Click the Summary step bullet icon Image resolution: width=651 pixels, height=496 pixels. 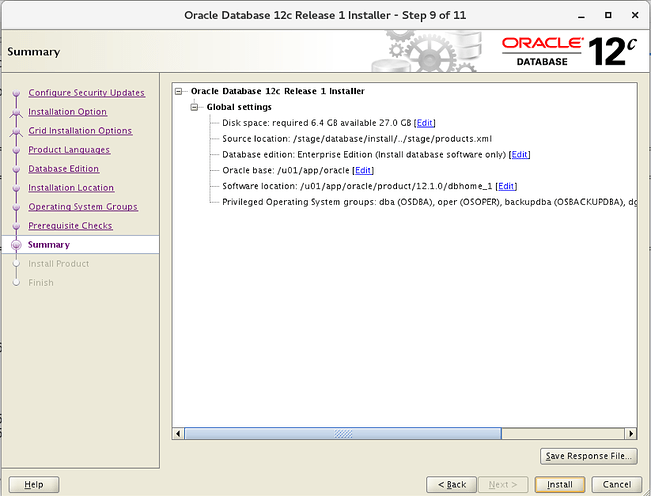(x=16, y=245)
